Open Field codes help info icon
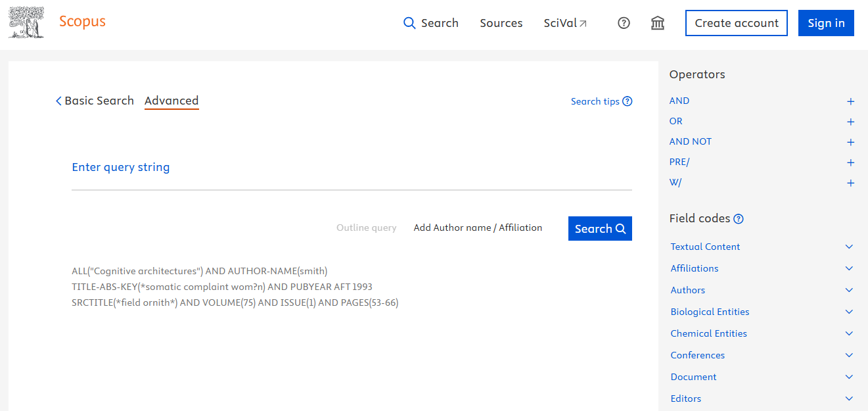The image size is (868, 411). pos(739,219)
